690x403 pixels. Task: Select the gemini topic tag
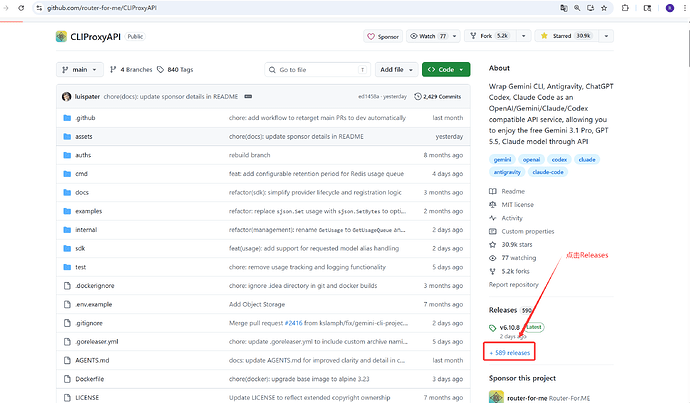(x=502, y=159)
